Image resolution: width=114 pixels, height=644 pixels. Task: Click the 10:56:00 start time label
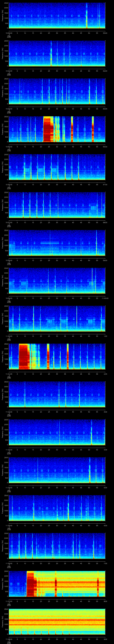(x=9, y=184)
